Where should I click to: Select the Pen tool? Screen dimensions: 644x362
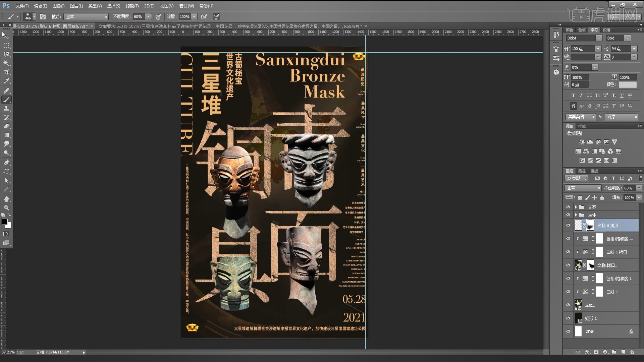[x=6, y=163]
